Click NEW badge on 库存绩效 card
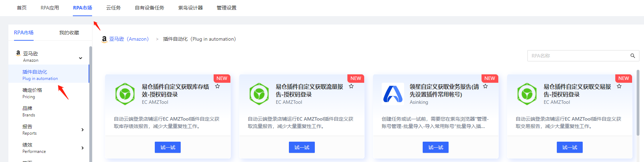Screen dimensions: 644x162 click(222, 78)
